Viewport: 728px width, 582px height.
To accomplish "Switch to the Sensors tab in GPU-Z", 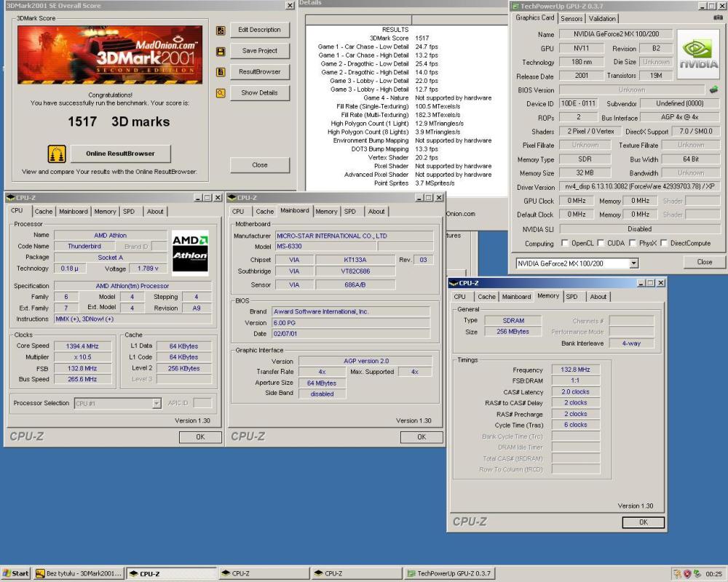I will 572,19.
